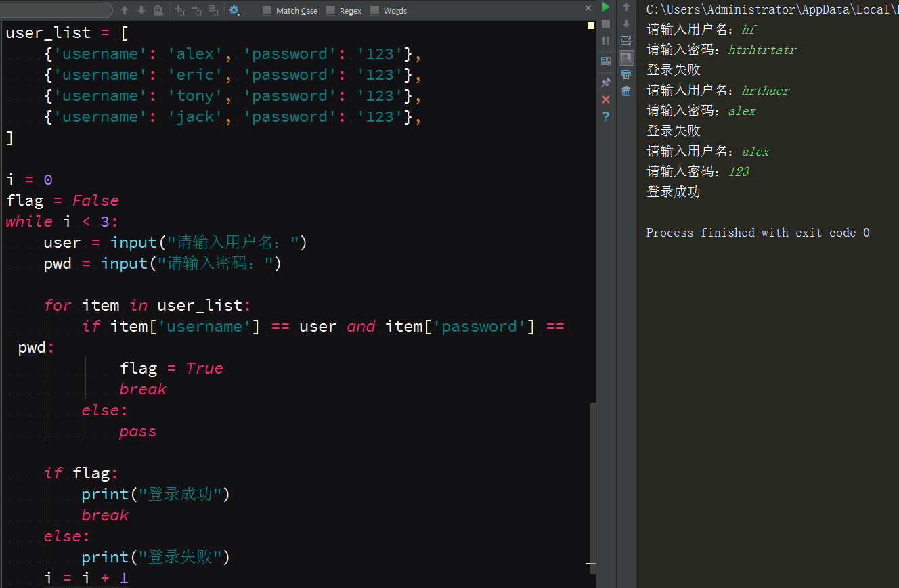Click the console path starting with C:\Users

(772, 9)
